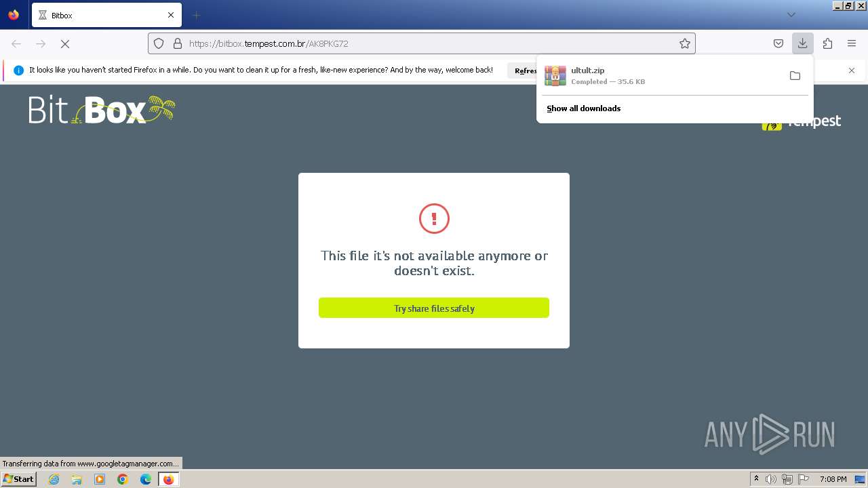Show hidden system tray icons
The width and height of the screenshot is (868, 488).
click(756, 479)
